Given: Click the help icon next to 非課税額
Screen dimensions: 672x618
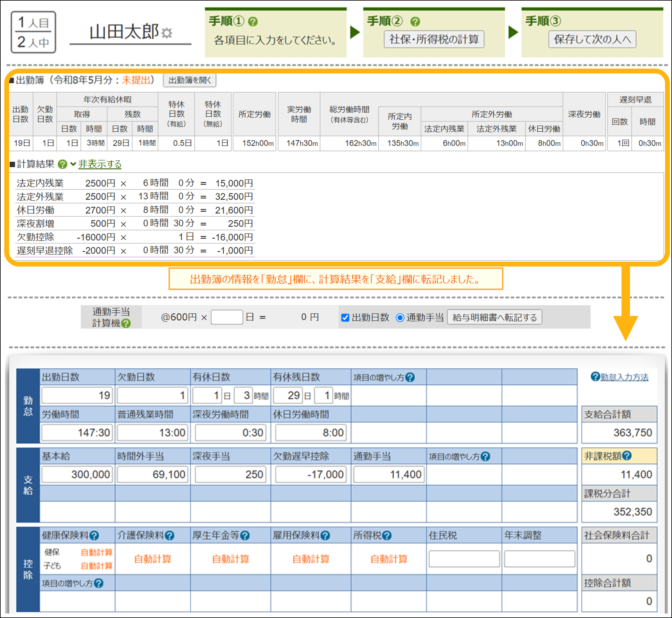Looking at the screenshot, I should [627, 455].
